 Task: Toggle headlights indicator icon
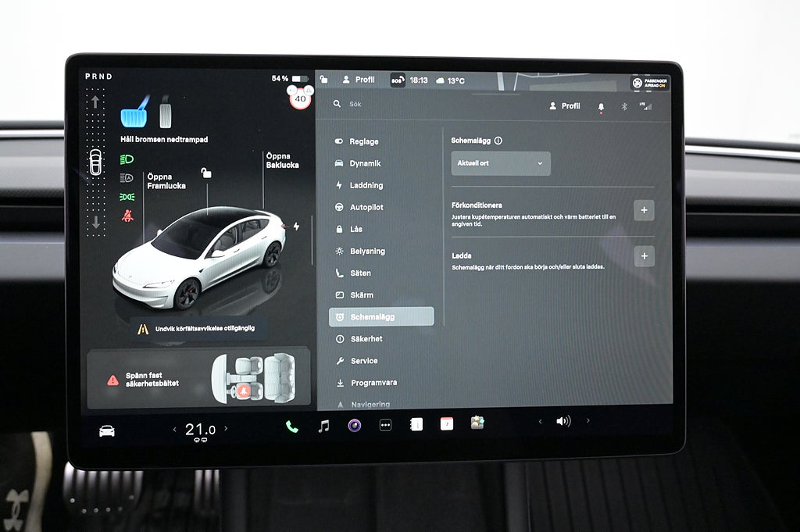(127, 159)
